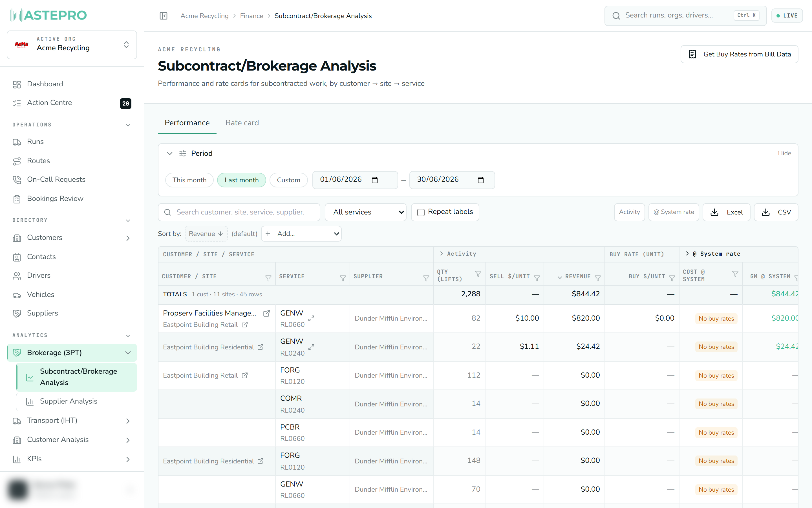The height and width of the screenshot is (508, 812).
Task: Click the ASTEPRO logo
Action: tap(48, 15)
